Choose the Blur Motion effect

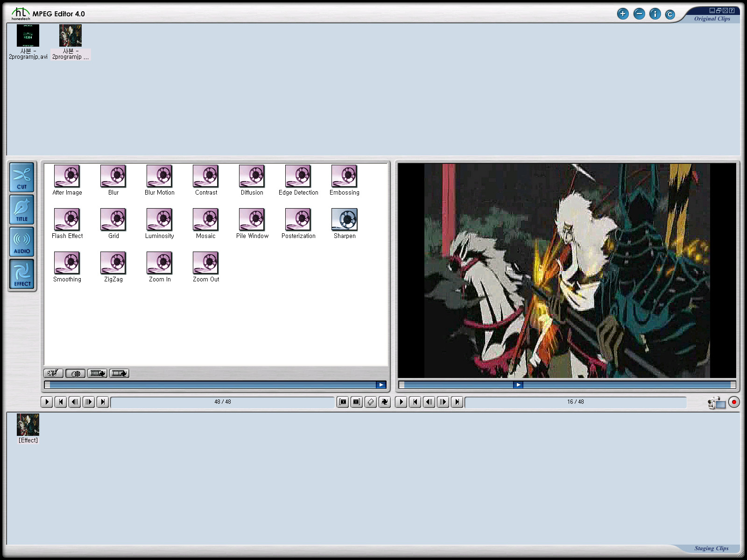159,180
